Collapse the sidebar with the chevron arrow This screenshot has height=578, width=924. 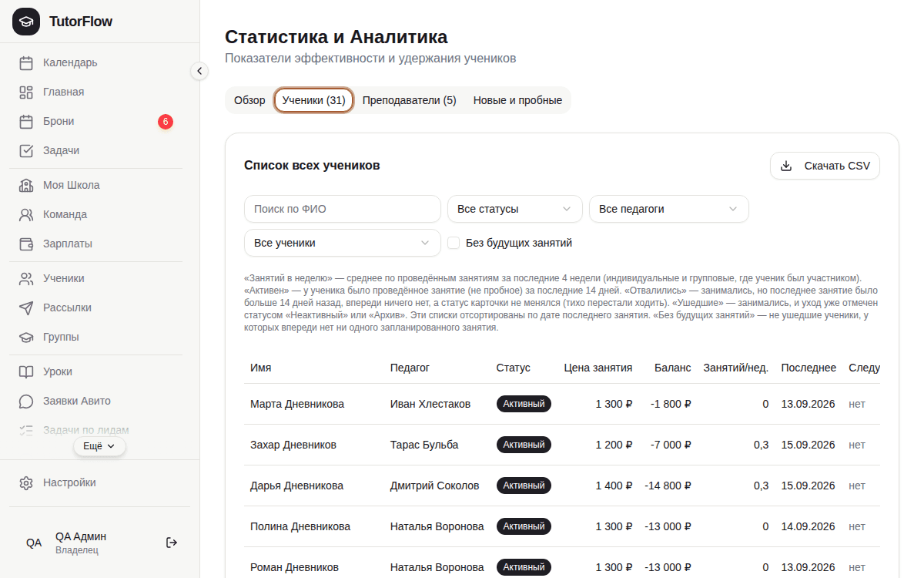(x=199, y=71)
